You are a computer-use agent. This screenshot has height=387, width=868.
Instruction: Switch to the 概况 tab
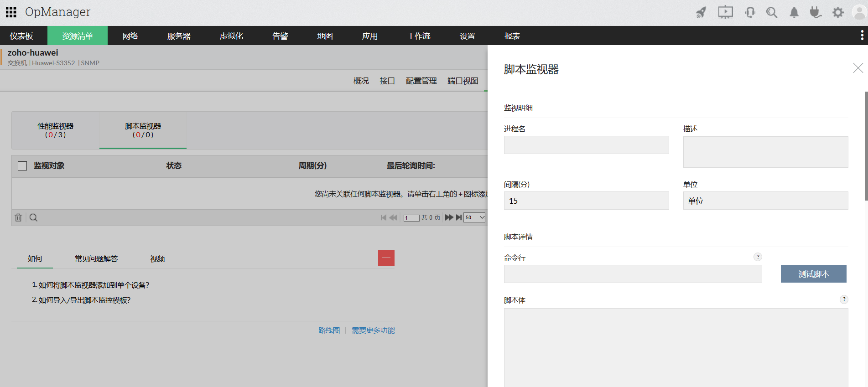click(361, 81)
